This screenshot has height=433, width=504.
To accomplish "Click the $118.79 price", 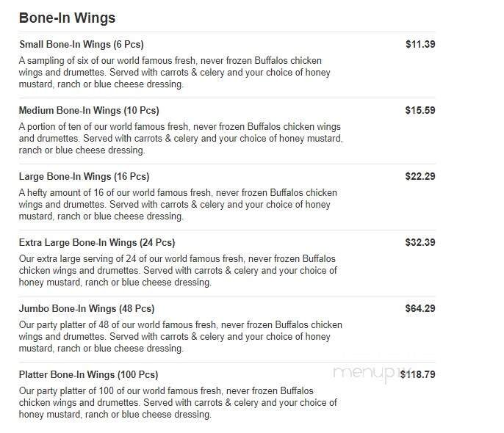I will pyautogui.click(x=417, y=374).
